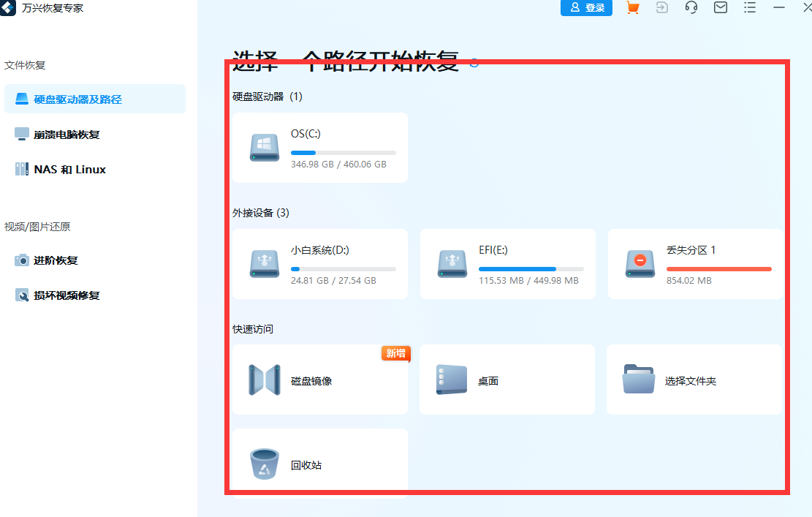The height and width of the screenshot is (517, 812).
Task: Select the 损坏视频修复 repair icon
Action: [22, 295]
